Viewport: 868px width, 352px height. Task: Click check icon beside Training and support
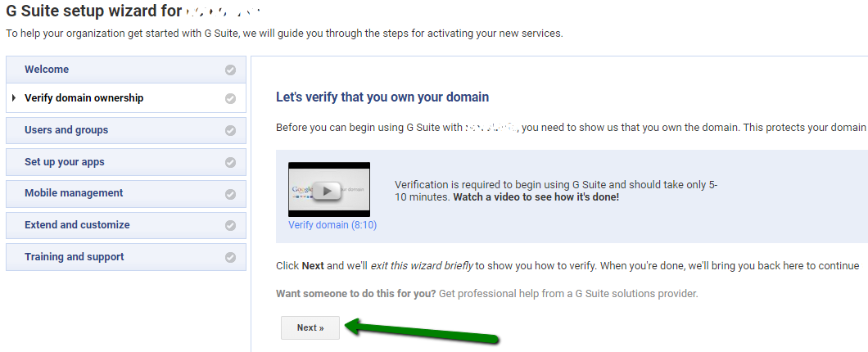click(x=230, y=258)
